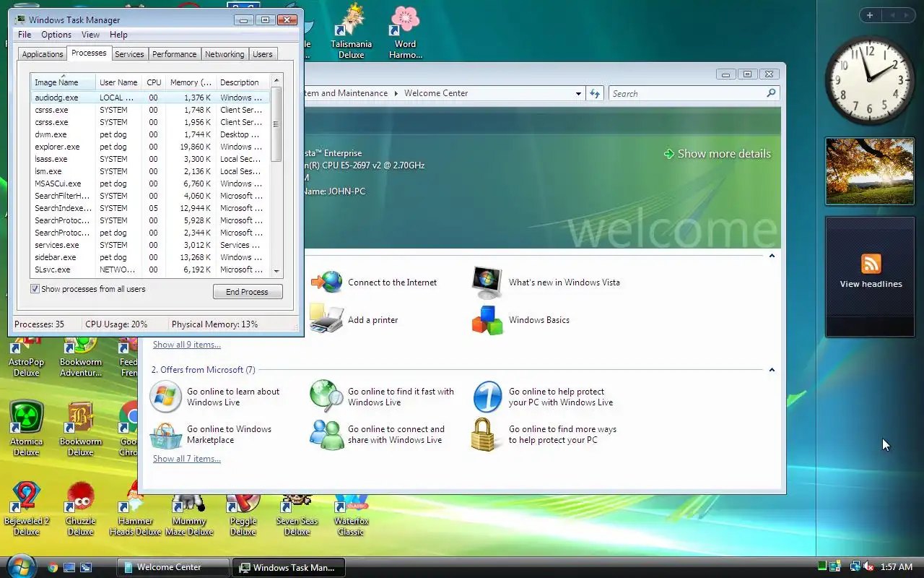
Task: Click the Image Name column header
Action: pos(63,82)
